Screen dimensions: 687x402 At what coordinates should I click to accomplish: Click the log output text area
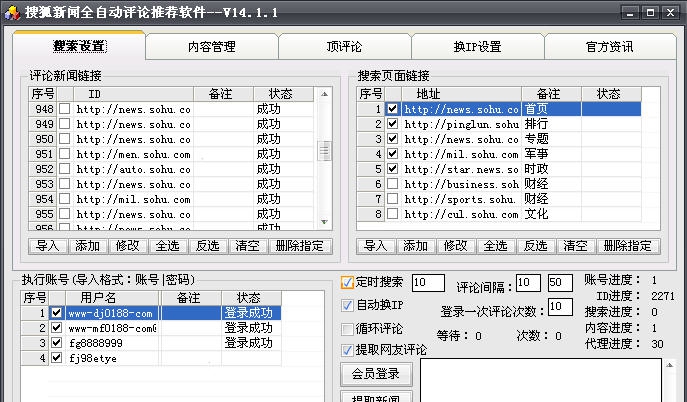(541, 381)
